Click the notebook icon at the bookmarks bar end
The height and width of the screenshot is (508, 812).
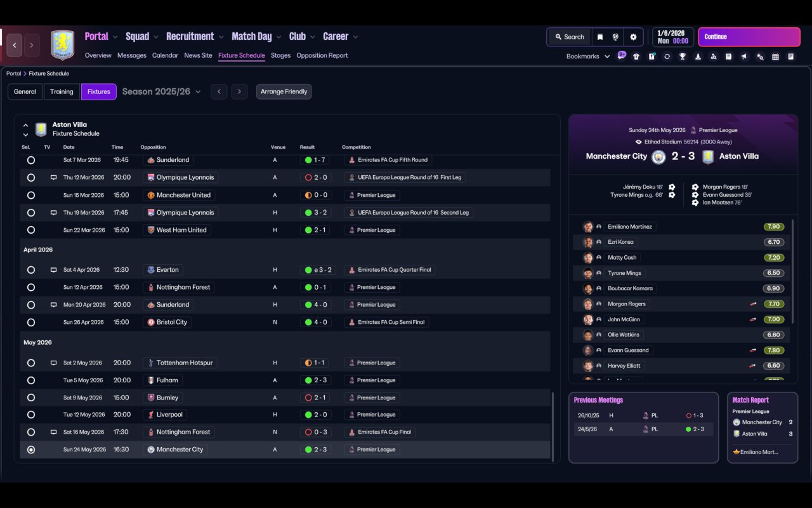[791, 57]
